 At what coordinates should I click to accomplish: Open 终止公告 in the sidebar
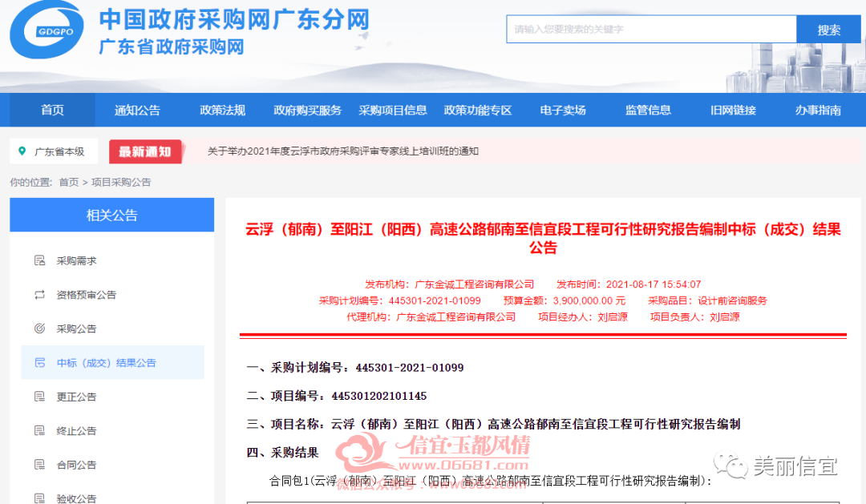(x=76, y=430)
